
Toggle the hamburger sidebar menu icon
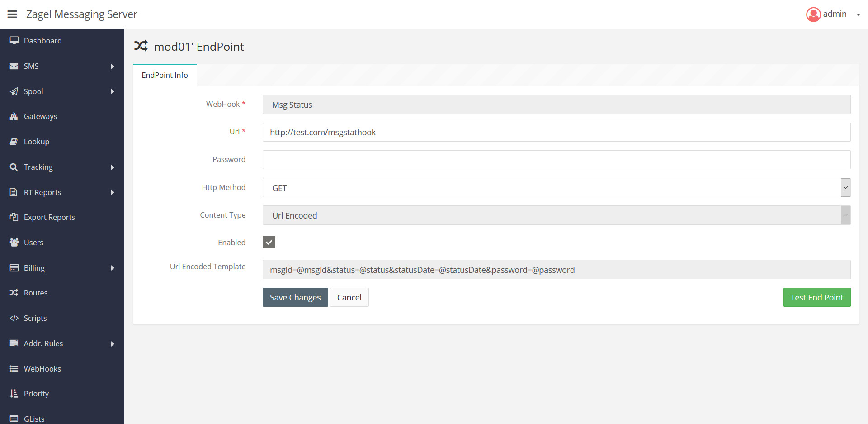click(12, 14)
